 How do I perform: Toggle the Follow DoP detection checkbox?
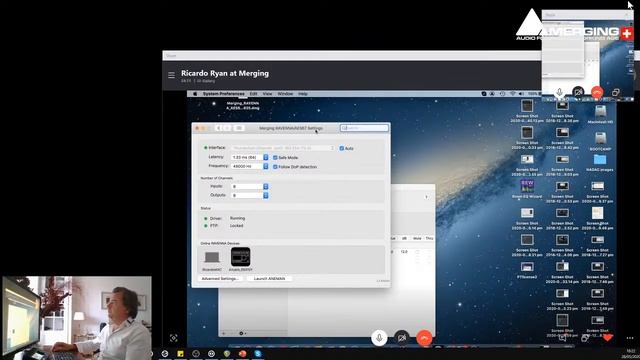pos(275,167)
